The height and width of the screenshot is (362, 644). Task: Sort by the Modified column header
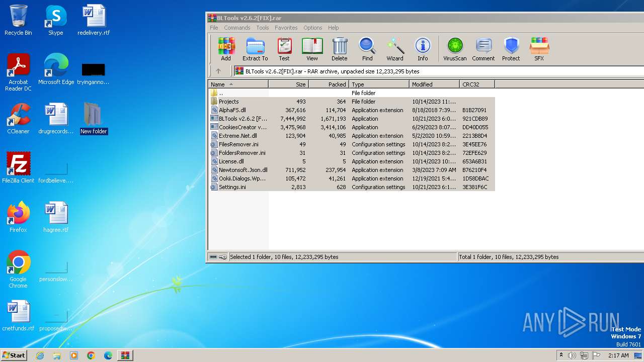(x=434, y=84)
